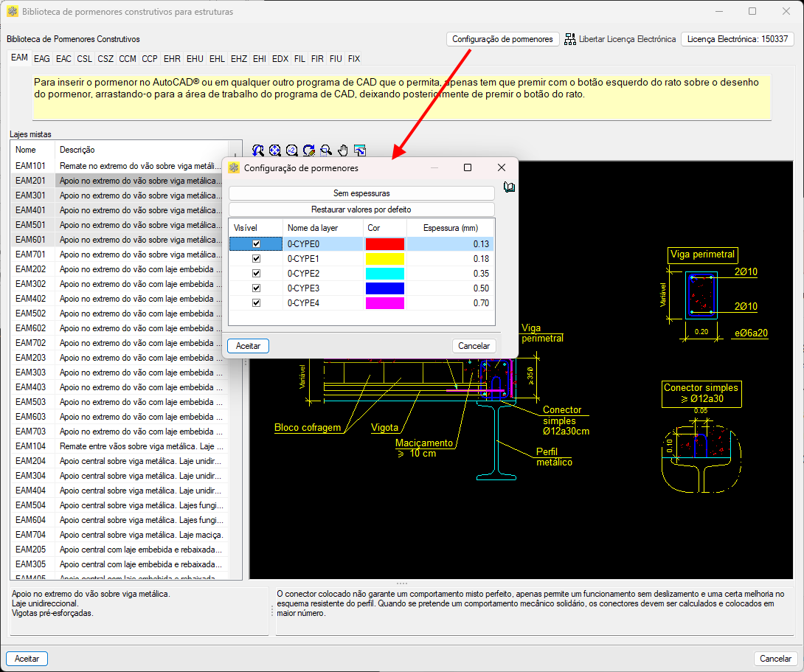Click the zoom extents icon with four arrows

275,150
